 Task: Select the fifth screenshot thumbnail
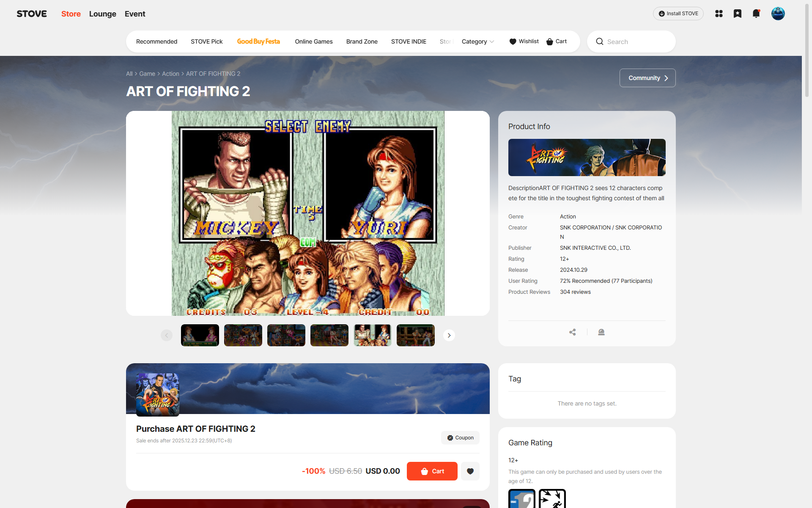[x=373, y=335]
